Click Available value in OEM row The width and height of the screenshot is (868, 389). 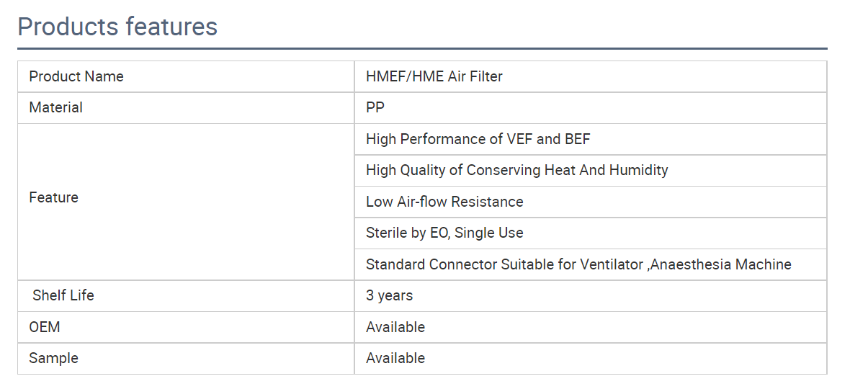coord(395,327)
